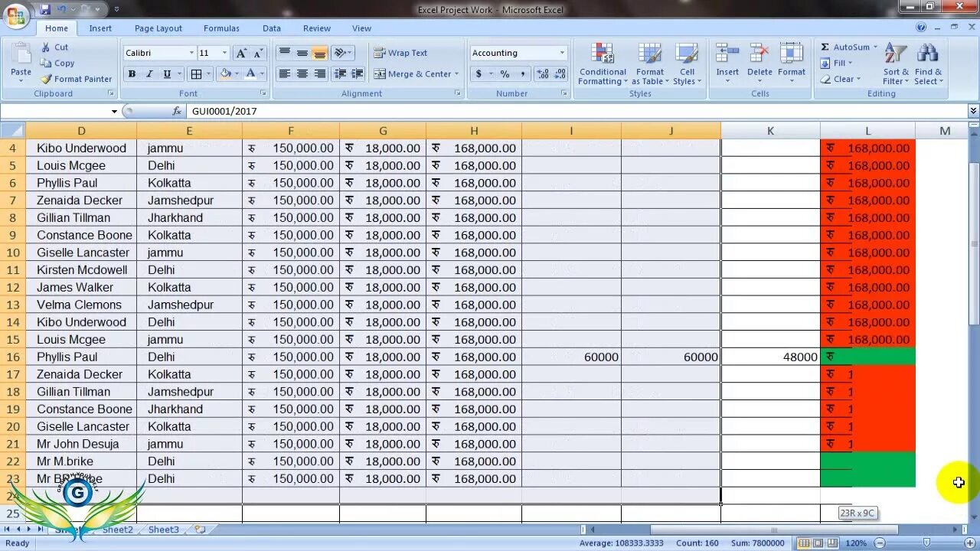Viewport: 980px width, 551px height.
Task: Apply comma style format
Action: 522,74
